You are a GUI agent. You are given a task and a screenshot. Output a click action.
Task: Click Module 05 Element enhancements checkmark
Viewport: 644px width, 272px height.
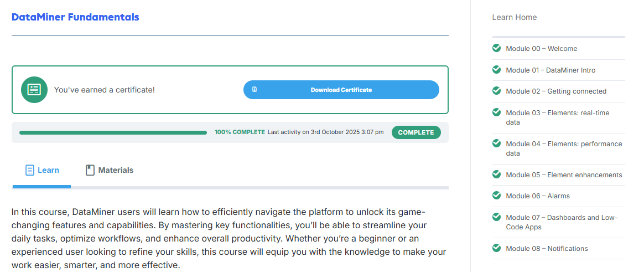click(497, 175)
